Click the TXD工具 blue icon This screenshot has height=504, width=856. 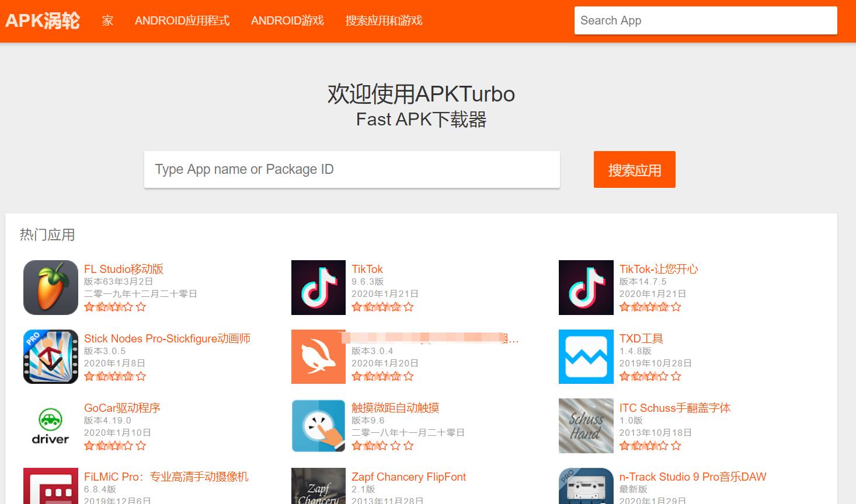click(586, 356)
